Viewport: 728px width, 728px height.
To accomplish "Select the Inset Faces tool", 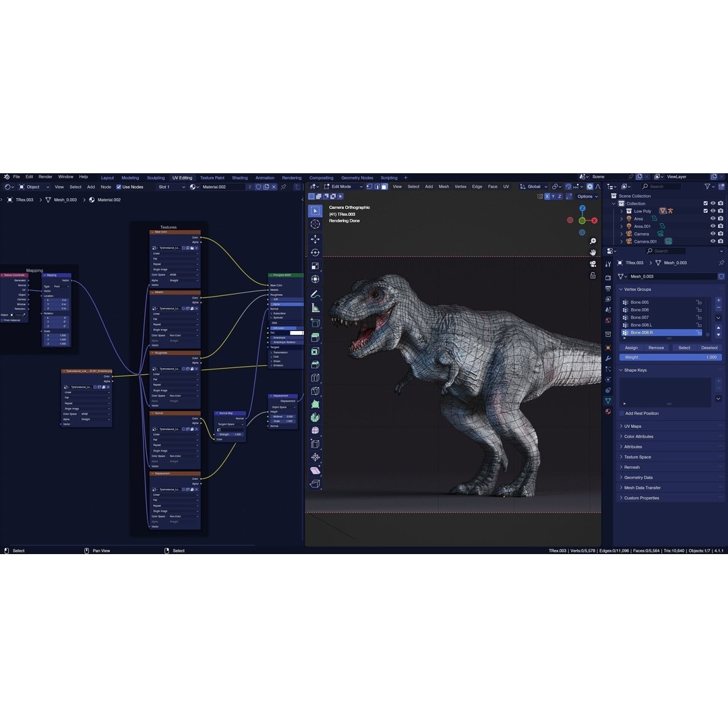I will [315, 351].
